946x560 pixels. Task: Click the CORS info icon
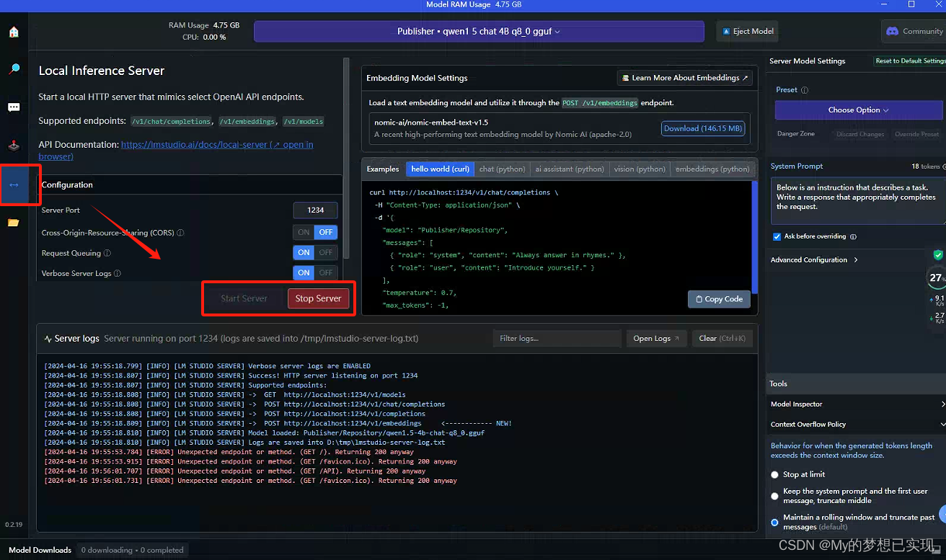180,233
